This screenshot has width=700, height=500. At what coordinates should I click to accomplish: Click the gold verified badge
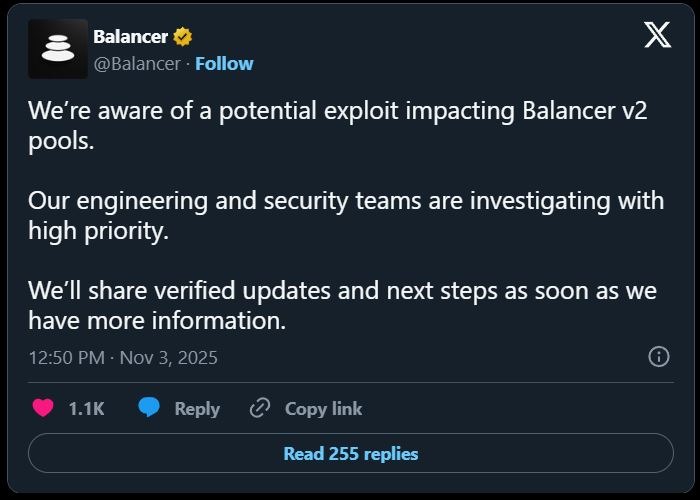pos(182,37)
